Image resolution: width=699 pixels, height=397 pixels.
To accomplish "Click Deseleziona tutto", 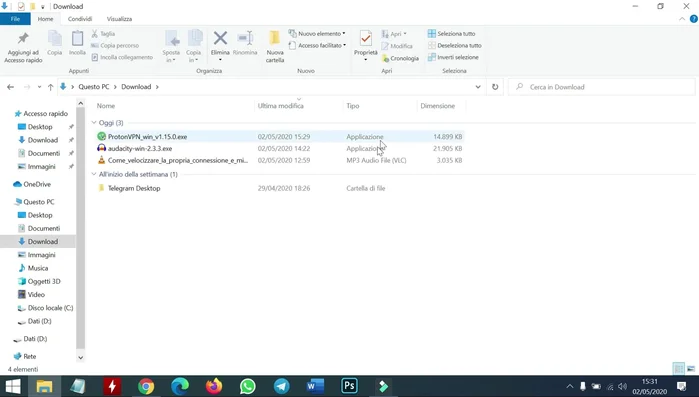I will coord(454,45).
